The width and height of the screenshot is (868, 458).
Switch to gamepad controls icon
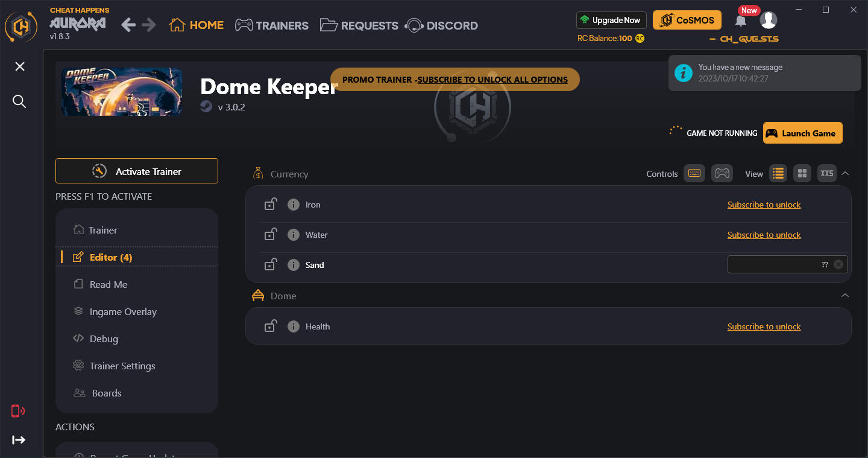[722, 173]
